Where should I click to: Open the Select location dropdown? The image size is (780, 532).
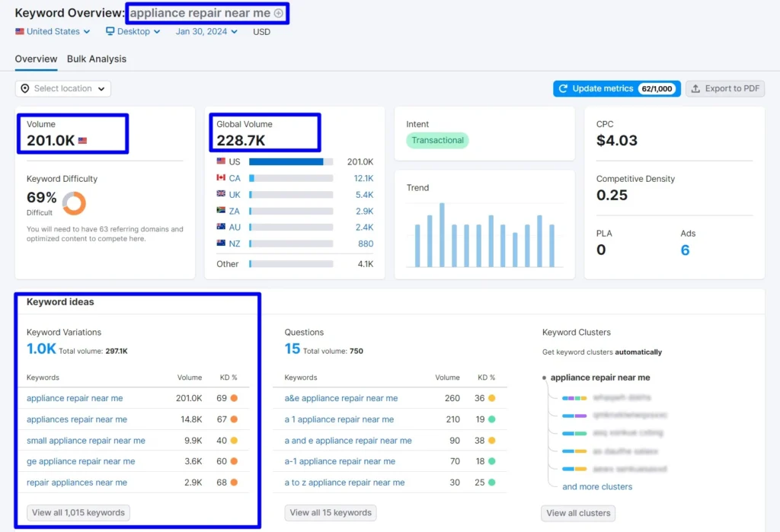click(x=62, y=88)
